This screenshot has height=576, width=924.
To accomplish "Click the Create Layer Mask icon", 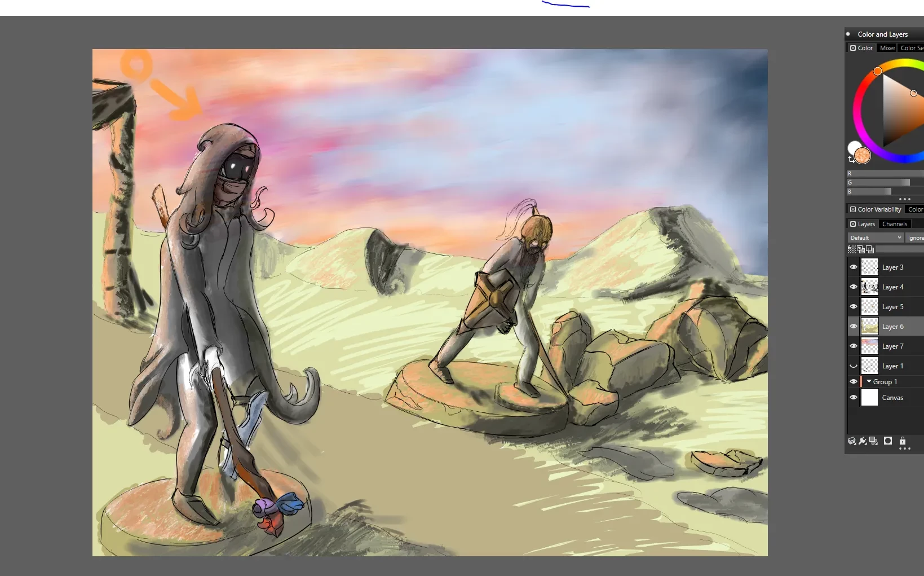I will (x=888, y=441).
